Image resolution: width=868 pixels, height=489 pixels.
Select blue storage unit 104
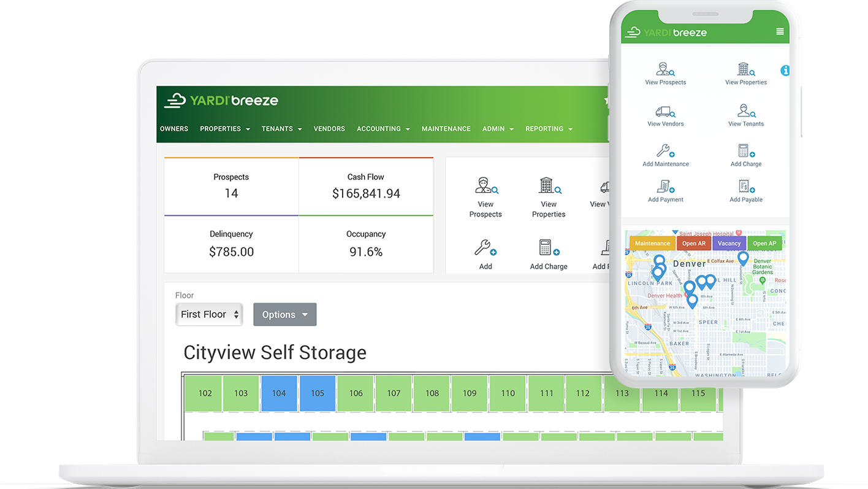tap(279, 393)
